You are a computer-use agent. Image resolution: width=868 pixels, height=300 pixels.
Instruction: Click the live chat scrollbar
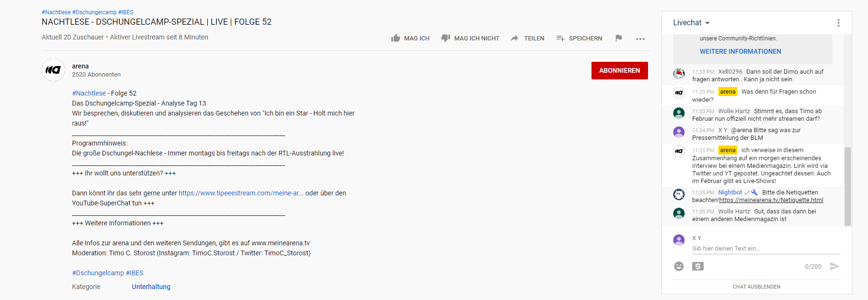848,185
